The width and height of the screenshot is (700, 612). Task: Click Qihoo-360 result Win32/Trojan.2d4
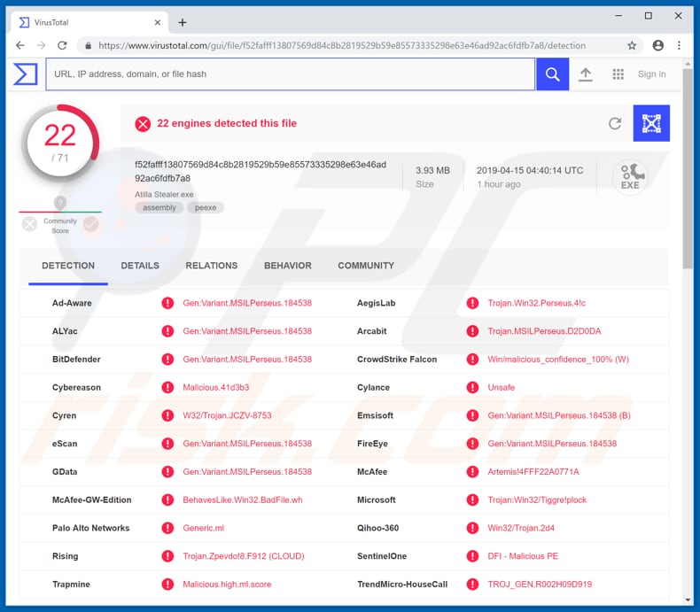[x=521, y=528]
